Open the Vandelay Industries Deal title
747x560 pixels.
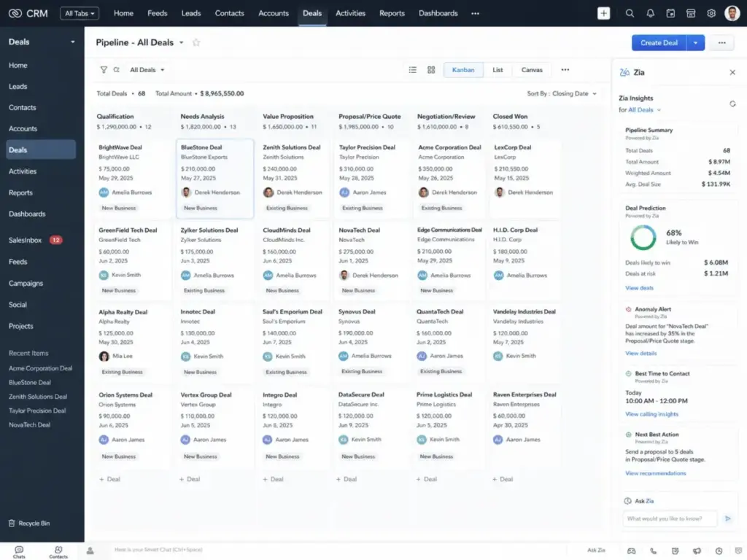[x=524, y=312]
